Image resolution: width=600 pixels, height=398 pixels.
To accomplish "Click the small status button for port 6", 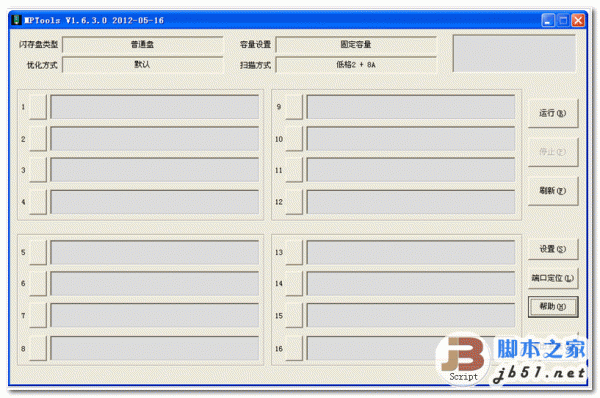I will tap(38, 284).
